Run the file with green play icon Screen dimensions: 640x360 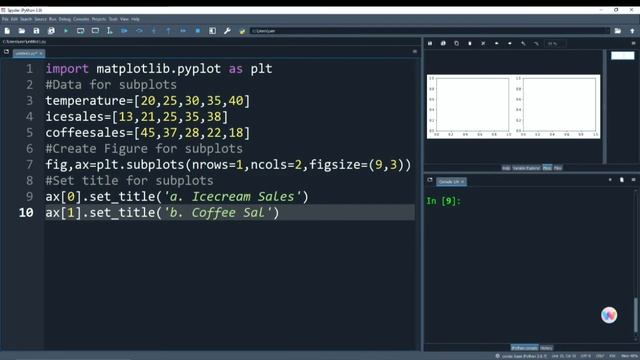[x=66, y=31]
